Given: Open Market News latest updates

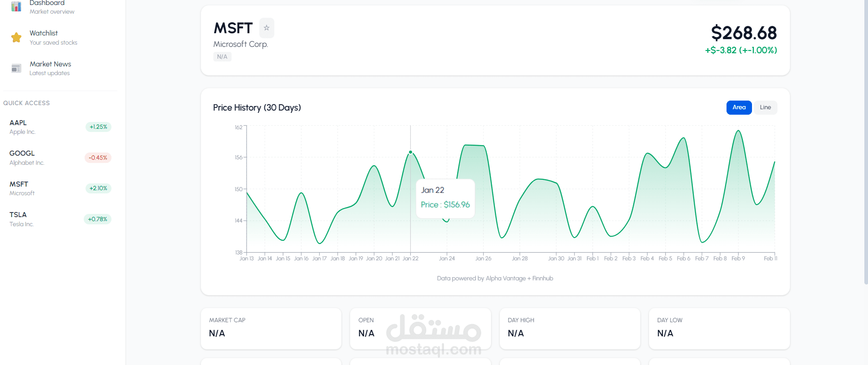Looking at the screenshot, I should click(60, 68).
